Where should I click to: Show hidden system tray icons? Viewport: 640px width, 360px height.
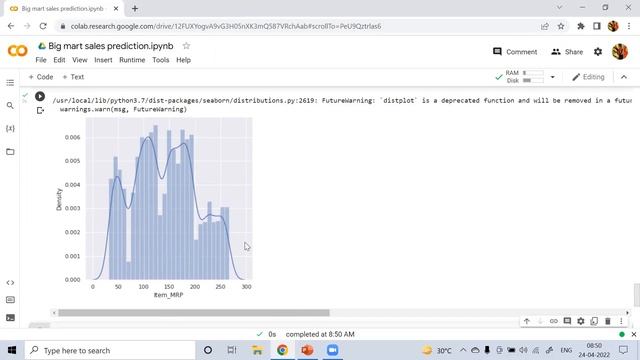(x=463, y=350)
